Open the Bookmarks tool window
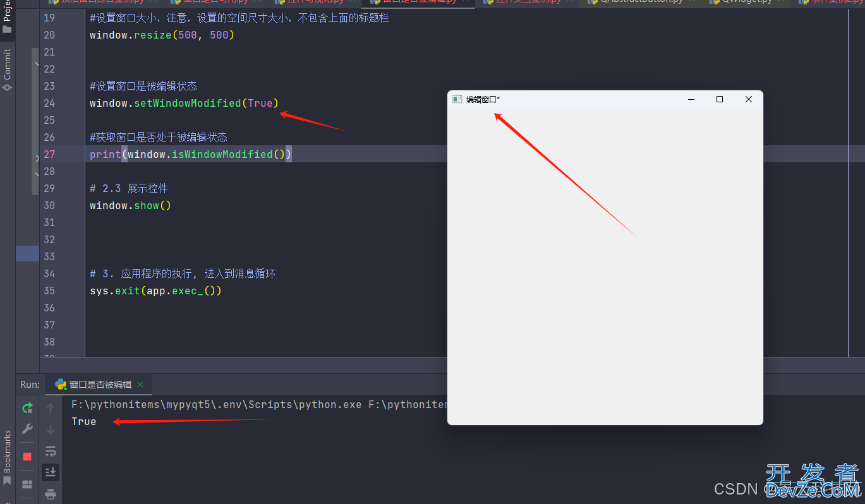The image size is (865, 504). (x=7, y=459)
